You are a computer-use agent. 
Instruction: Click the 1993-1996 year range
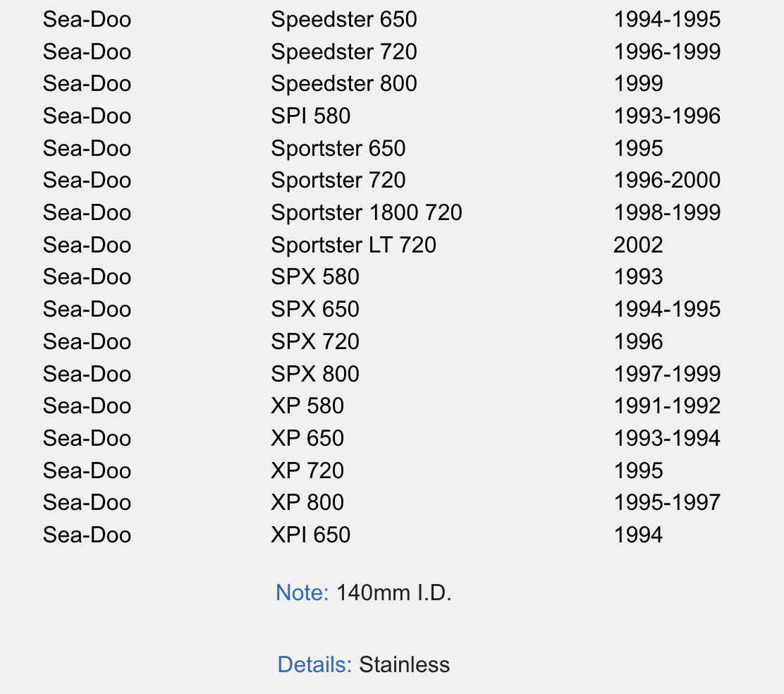coord(666,116)
